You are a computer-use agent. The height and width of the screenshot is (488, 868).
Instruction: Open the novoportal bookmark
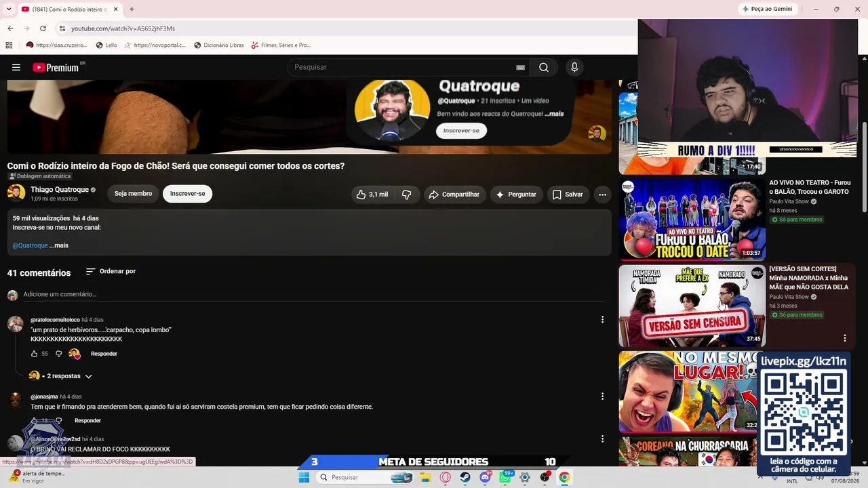(x=155, y=45)
